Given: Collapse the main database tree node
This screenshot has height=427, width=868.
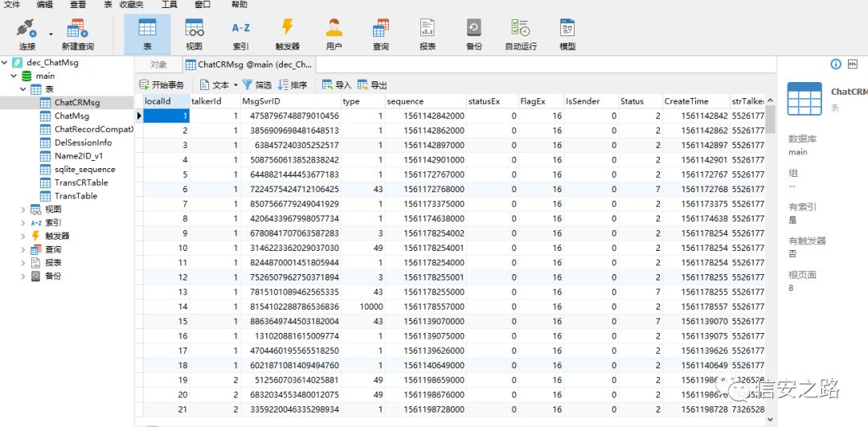Looking at the screenshot, I should 14,76.
